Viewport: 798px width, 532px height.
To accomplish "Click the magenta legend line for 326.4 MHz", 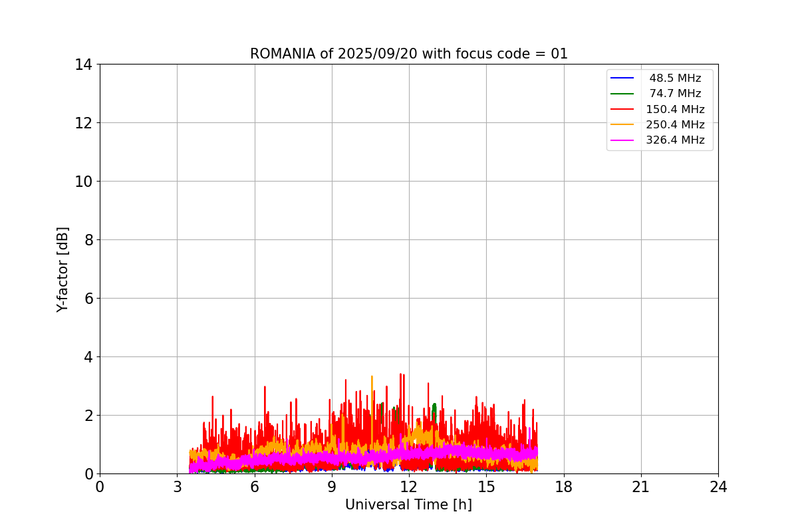I will [622, 140].
